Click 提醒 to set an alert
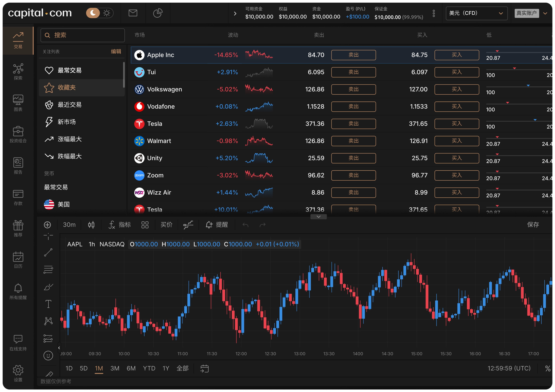 click(x=217, y=225)
